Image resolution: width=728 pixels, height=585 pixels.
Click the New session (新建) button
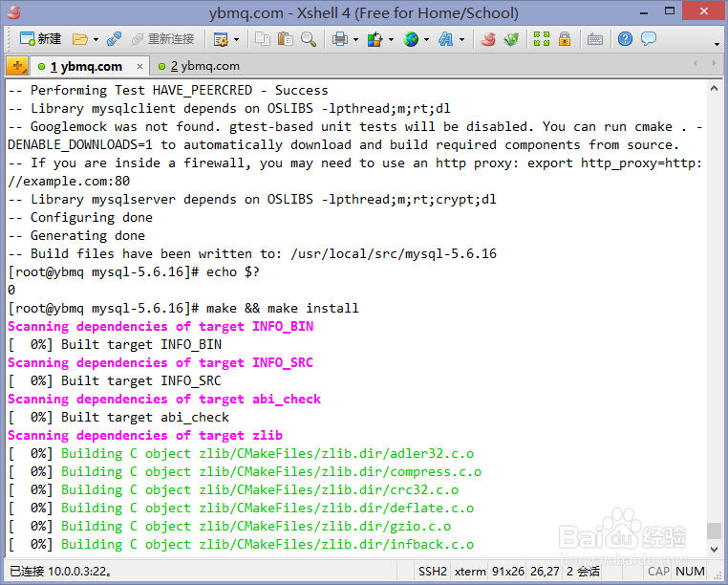pos(41,39)
